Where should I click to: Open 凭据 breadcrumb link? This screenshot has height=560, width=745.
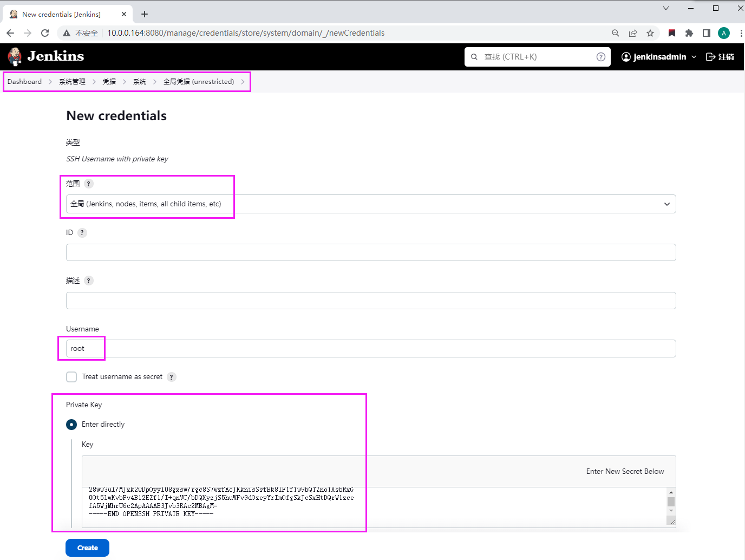click(x=109, y=82)
